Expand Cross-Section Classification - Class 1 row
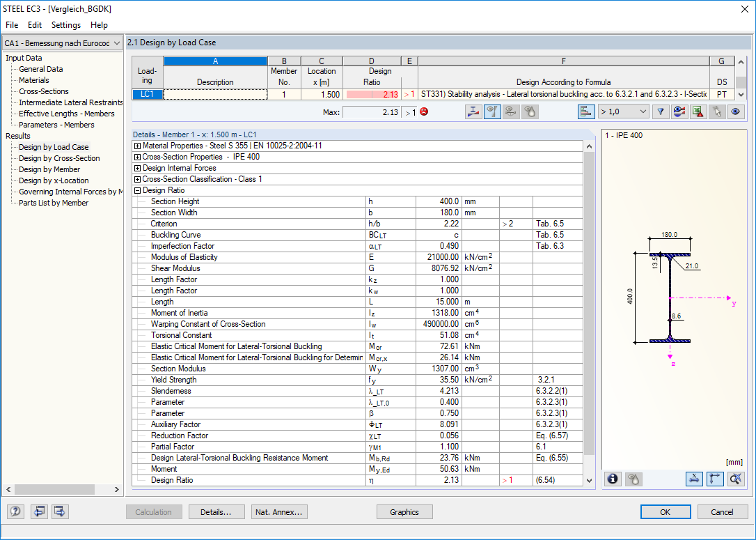This screenshot has width=756, height=540. (137, 179)
